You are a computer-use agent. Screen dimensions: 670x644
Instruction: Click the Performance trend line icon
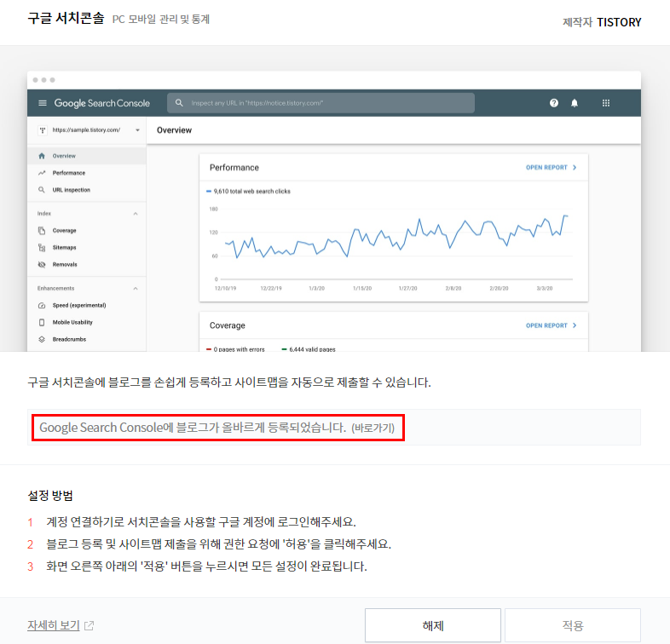coord(42,173)
